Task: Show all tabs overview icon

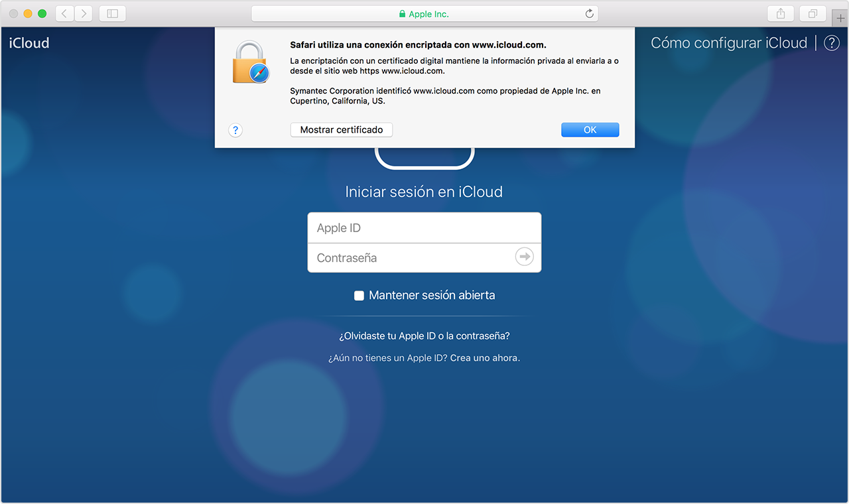Action: click(x=813, y=13)
